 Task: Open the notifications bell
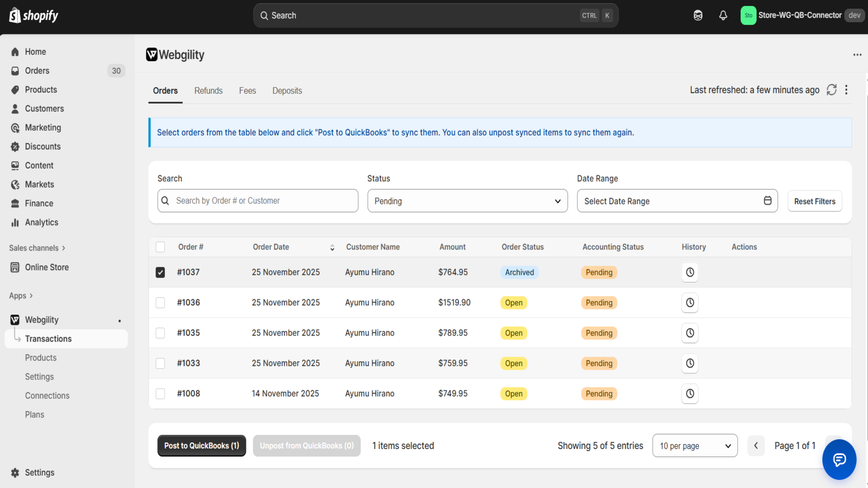[723, 16]
